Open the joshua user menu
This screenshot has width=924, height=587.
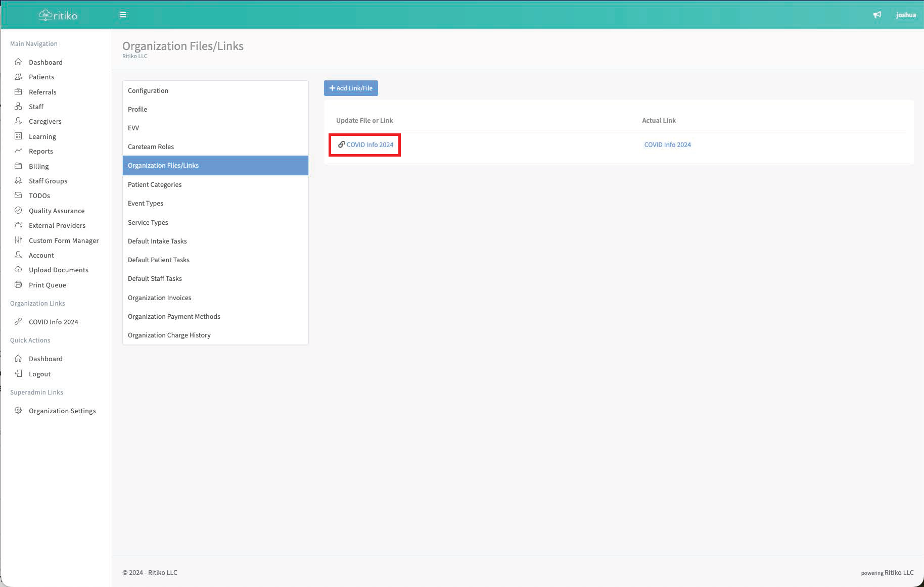click(x=906, y=15)
